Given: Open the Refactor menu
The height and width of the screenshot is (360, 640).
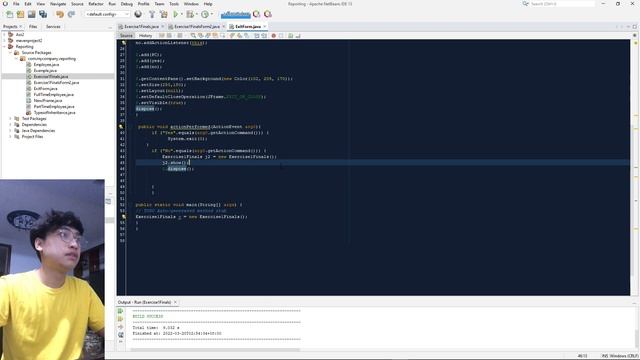Looking at the screenshot, I should (x=96, y=4).
